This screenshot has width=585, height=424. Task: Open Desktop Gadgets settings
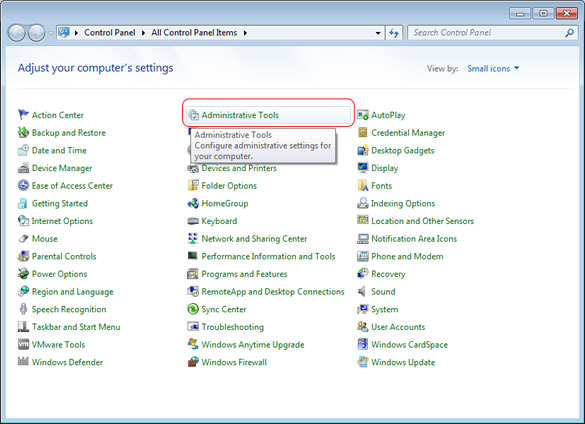[403, 150]
